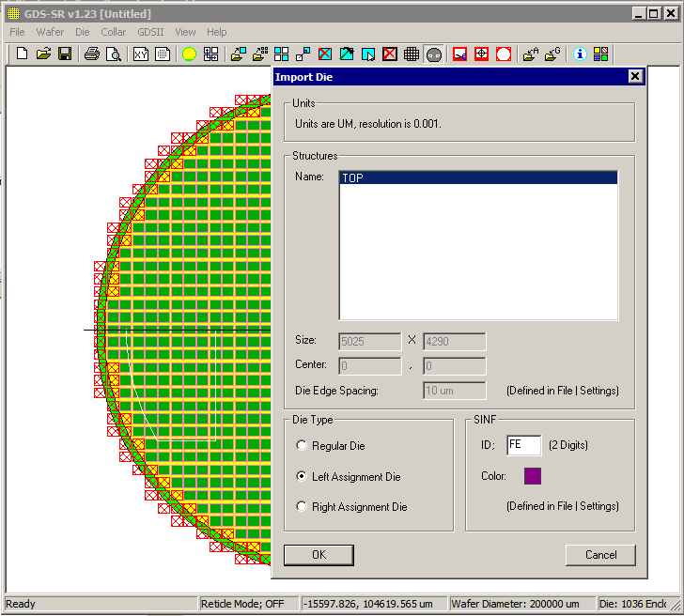Click the two linked squares scale icon
The image size is (684, 616).
[303, 54]
